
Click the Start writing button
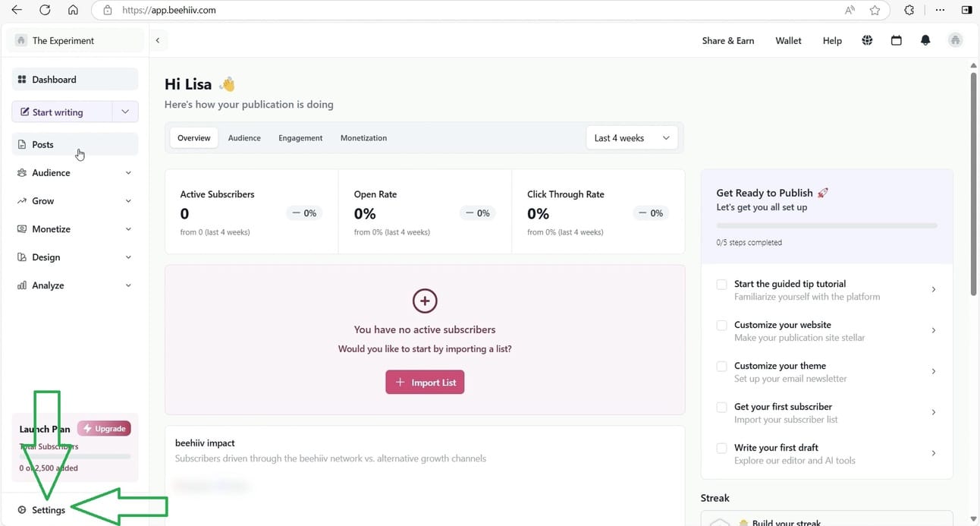pos(62,112)
